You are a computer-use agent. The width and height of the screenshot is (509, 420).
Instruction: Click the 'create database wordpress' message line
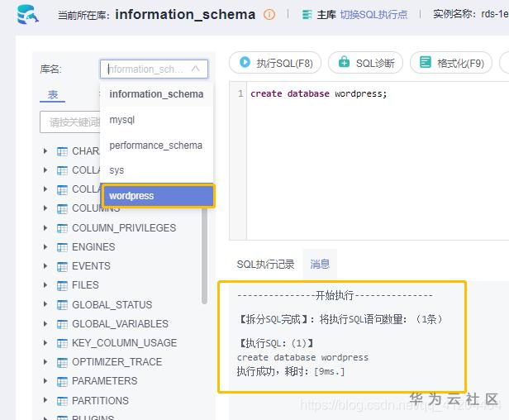coord(302,358)
